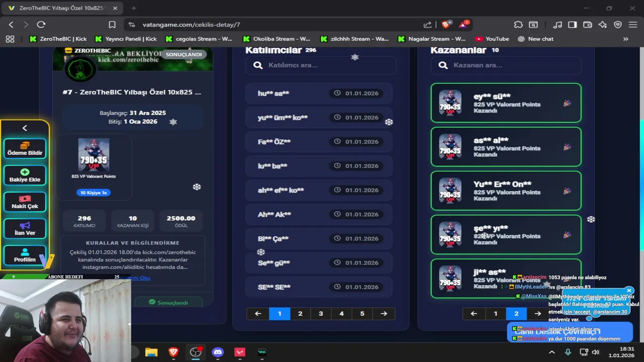Open a new browser tab
Image resolution: width=644 pixels, height=362 pixels.
pyautogui.click(x=134, y=8)
